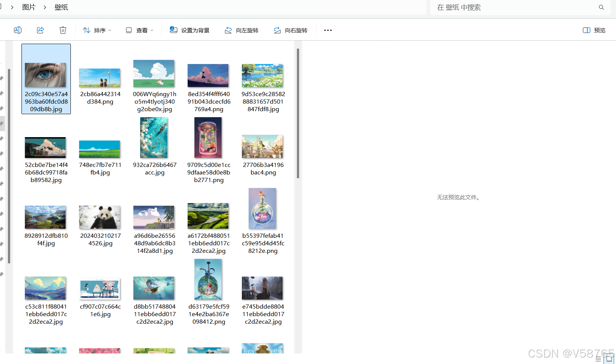Click file name 2c09c340e57a4963ba60fdc0d809db8b.jpg
Viewport: 616px width, 364px height.
(x=46, y=102)
